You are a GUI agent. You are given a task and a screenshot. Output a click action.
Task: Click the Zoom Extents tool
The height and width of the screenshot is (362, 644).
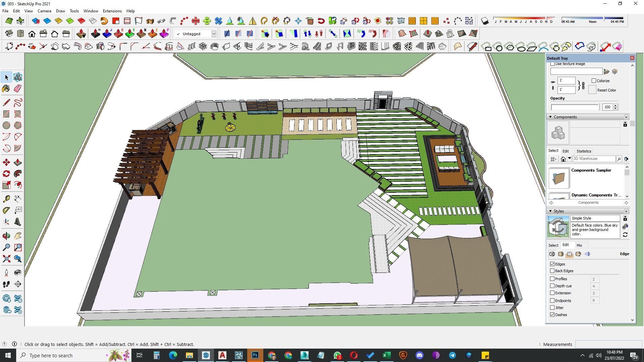tap(6, 259)
